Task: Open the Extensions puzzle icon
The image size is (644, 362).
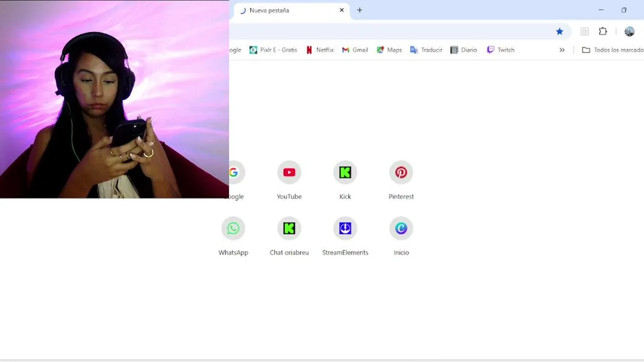Action: coord(603,32)
